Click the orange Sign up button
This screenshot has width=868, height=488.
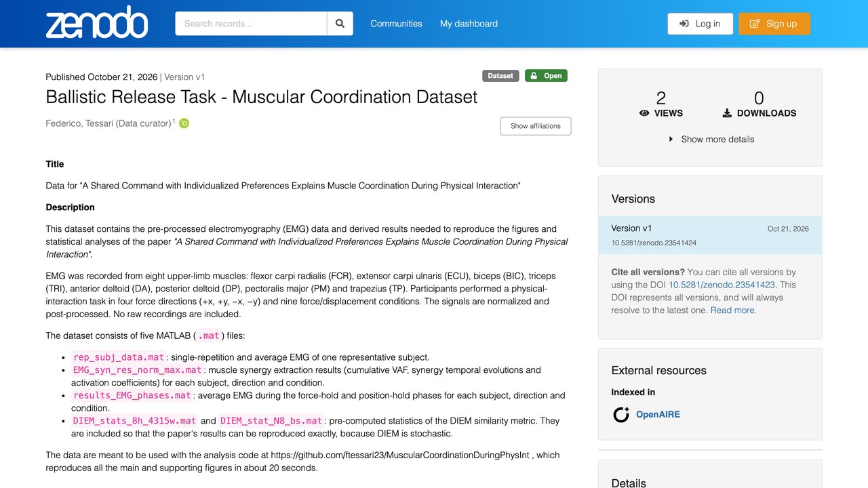click(774, 24)
